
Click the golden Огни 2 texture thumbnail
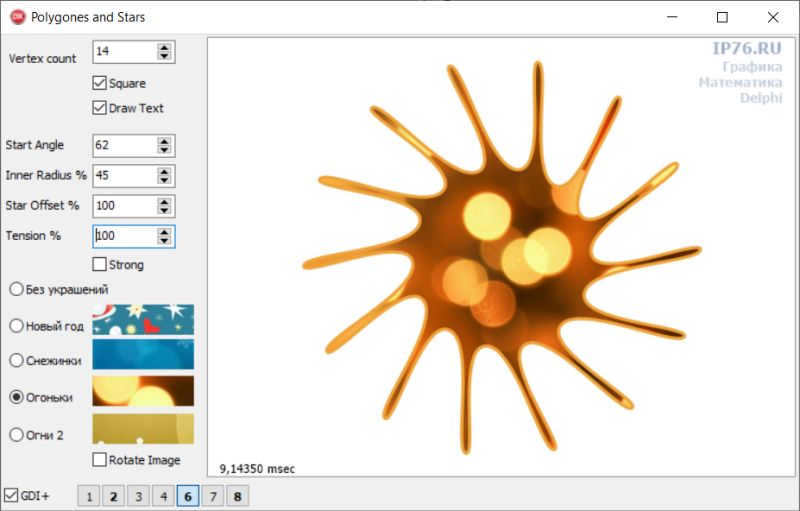click(x=143, y=429)
